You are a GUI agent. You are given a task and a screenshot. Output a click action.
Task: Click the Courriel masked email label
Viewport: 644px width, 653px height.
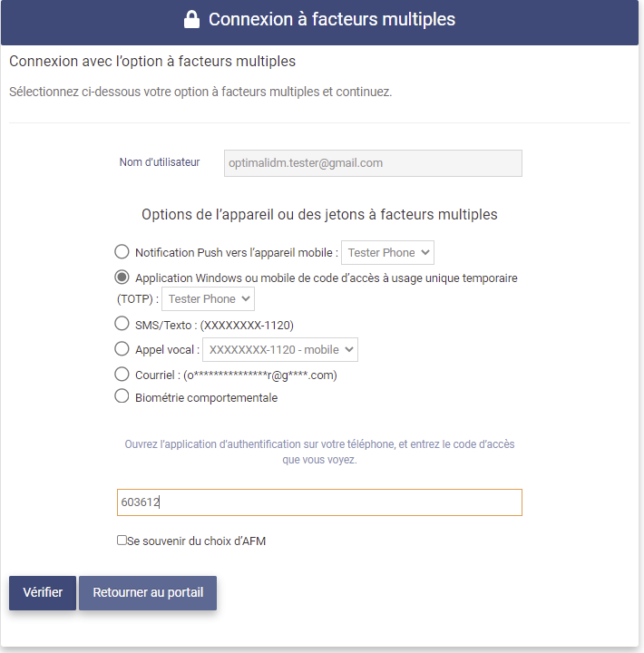click(236, 375)
